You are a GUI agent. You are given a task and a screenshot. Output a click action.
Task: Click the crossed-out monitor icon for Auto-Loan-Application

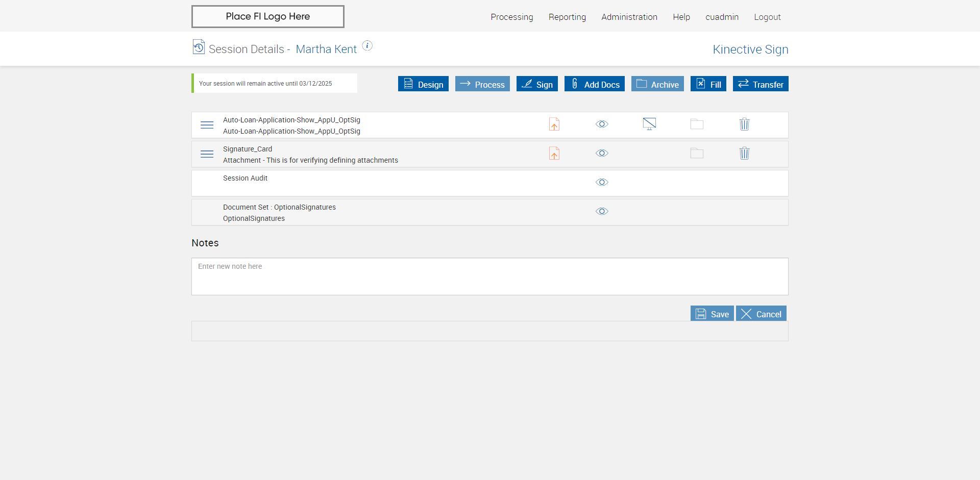tap(649, 124)
